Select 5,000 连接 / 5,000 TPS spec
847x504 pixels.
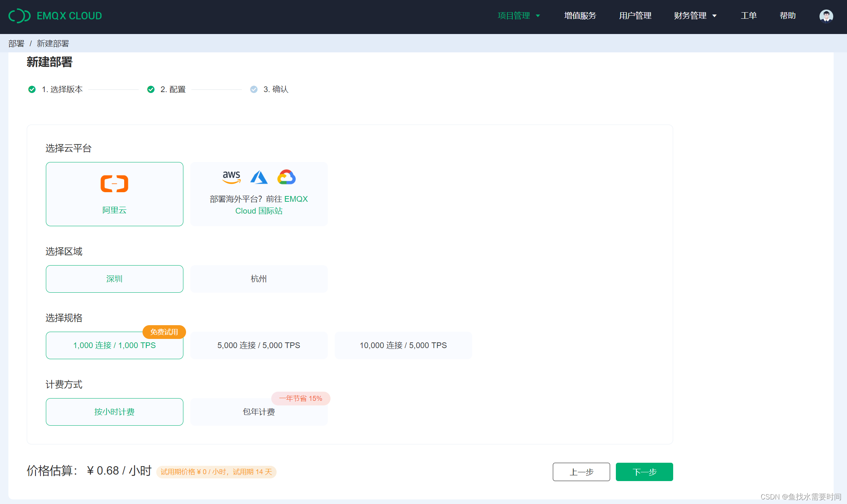[x=259, y=345]
